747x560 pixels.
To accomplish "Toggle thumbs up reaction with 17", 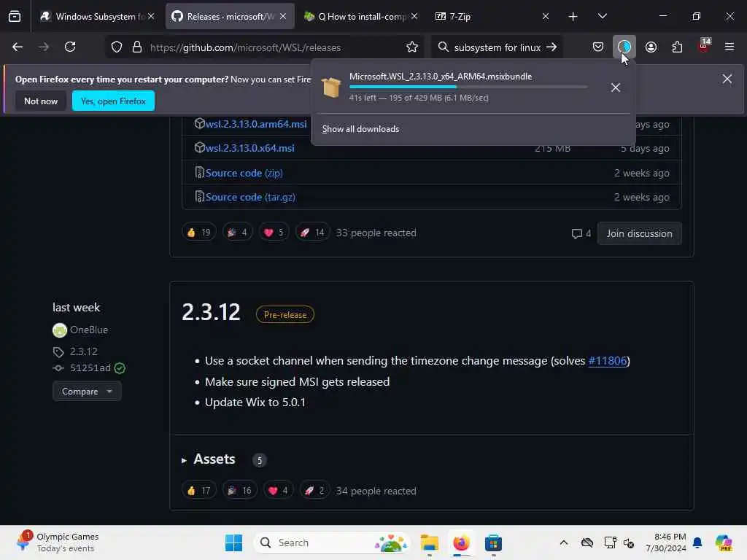I will (x=199, y=491).
